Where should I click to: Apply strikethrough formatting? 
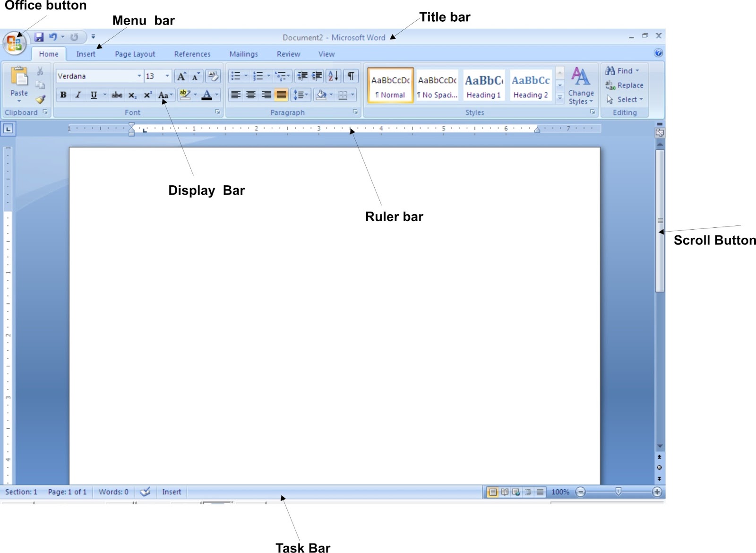pos(117,95)
